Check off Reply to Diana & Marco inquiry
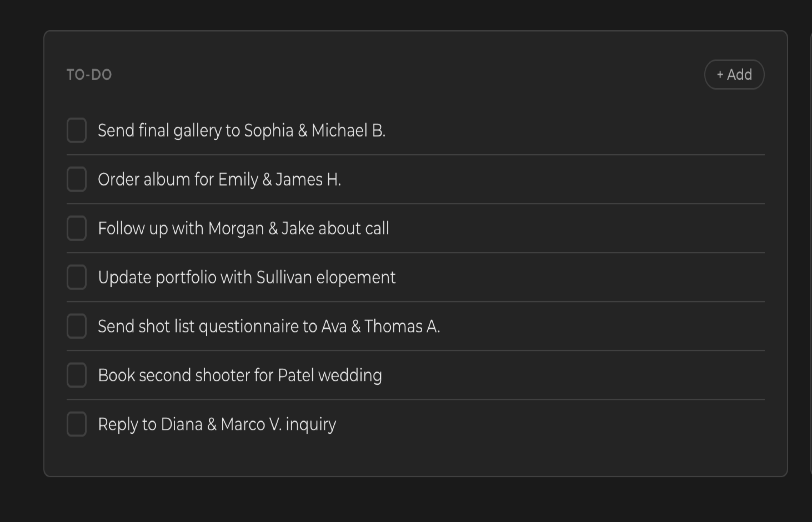Image resolution: width=812 pixels, height=522 pixels. 77,424
